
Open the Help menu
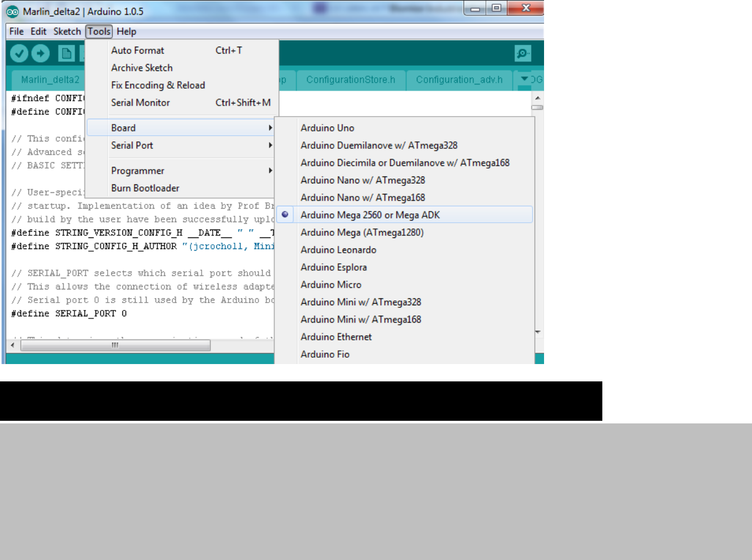[x=127, y=32]
